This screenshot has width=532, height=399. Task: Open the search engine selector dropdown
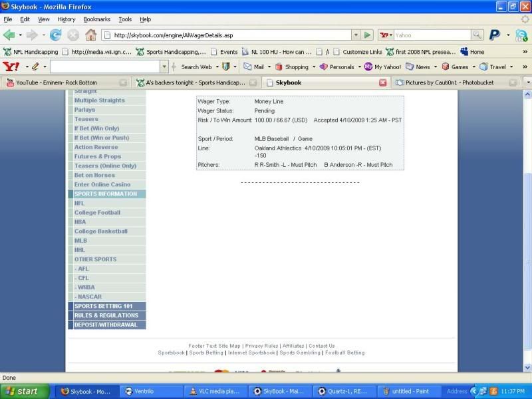click(386, 35)
